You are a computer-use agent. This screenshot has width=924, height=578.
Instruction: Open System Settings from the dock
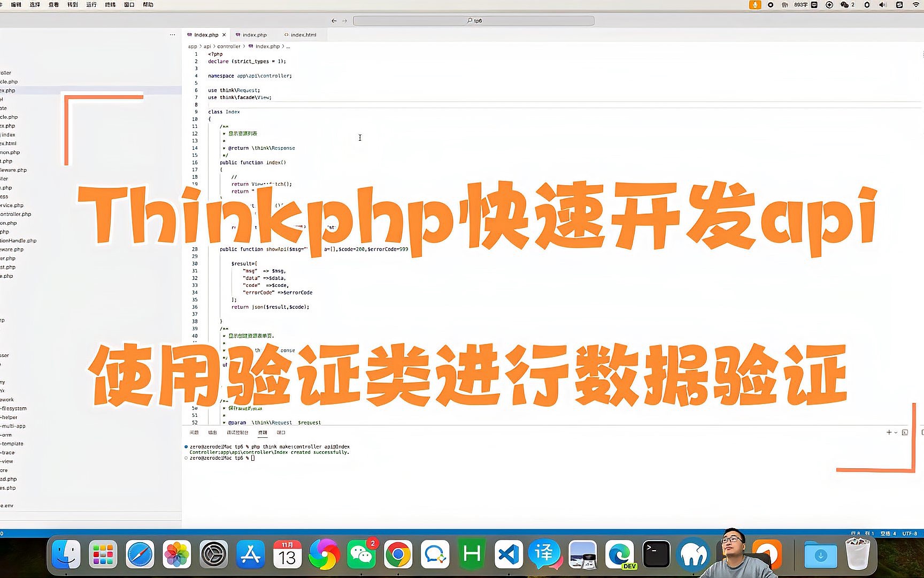[213, 554]
